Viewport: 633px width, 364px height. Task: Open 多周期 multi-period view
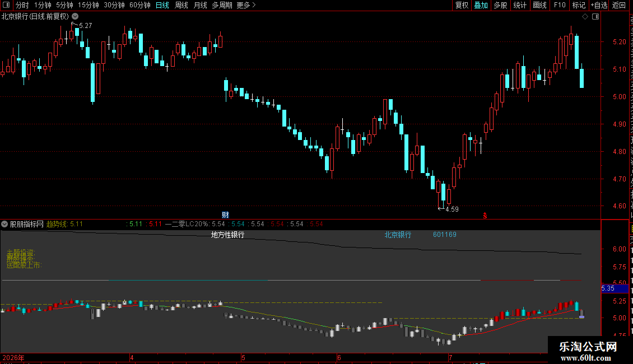tap(222, 5)
